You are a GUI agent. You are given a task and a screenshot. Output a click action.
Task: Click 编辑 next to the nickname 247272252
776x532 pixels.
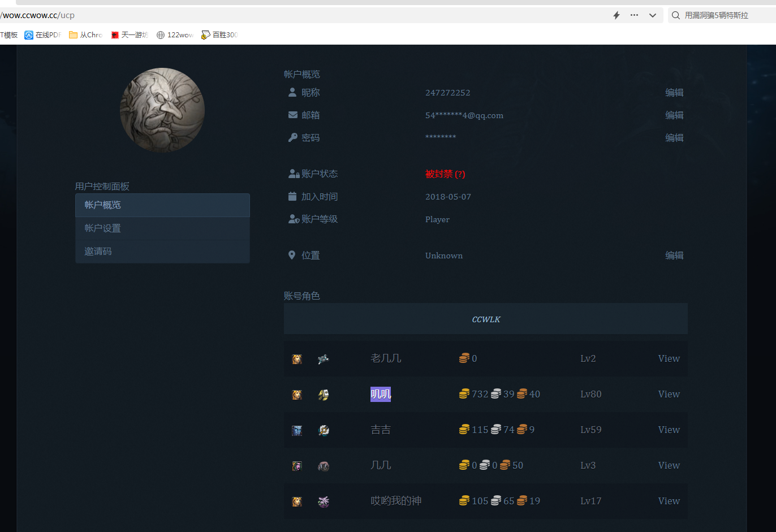click(x=674, y=92)
